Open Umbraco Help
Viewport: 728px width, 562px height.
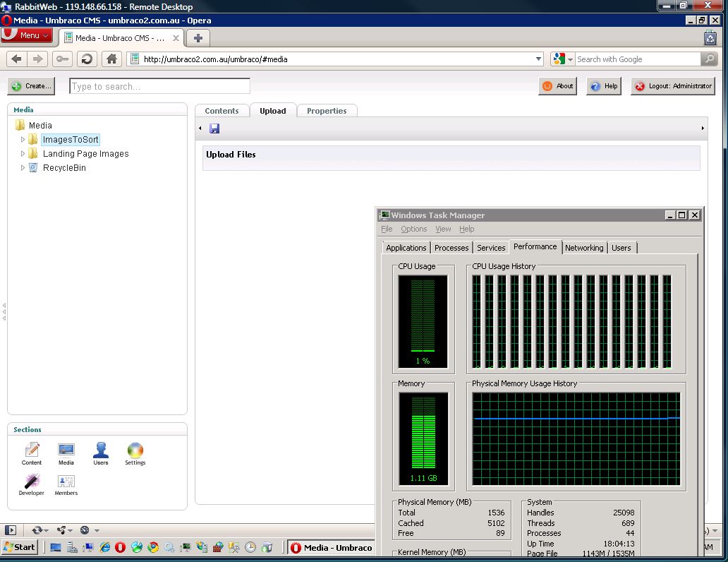click(x=605, y=86)
